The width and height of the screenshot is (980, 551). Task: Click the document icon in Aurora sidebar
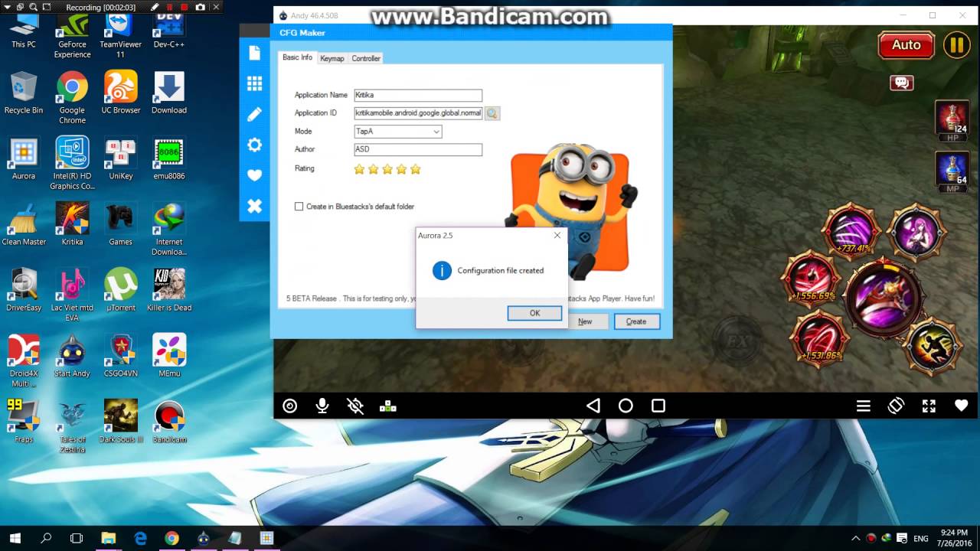(254, 53)
